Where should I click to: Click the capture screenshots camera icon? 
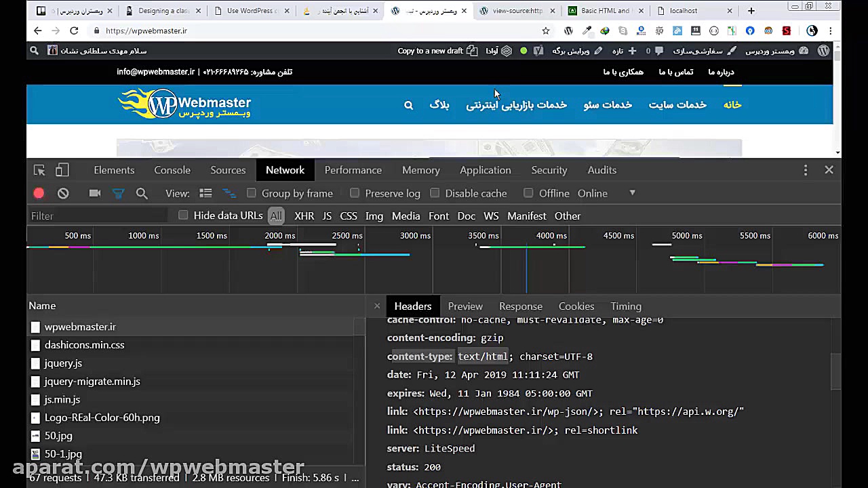[95, 193]
